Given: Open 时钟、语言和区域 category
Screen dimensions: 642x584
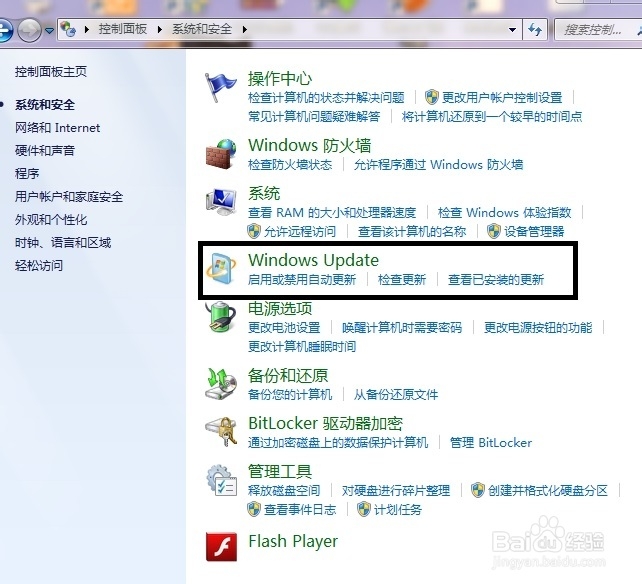Looking at the screenshot, I should coord(63,242).
